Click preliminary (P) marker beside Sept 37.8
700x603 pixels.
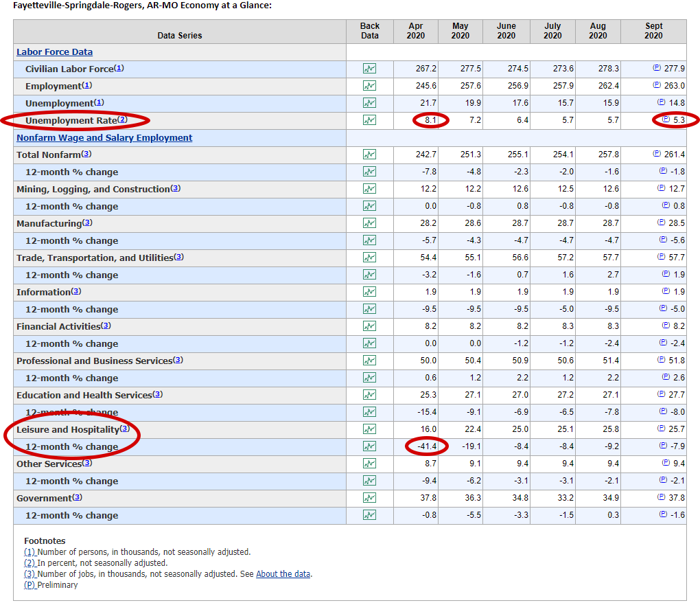point(661,497)
